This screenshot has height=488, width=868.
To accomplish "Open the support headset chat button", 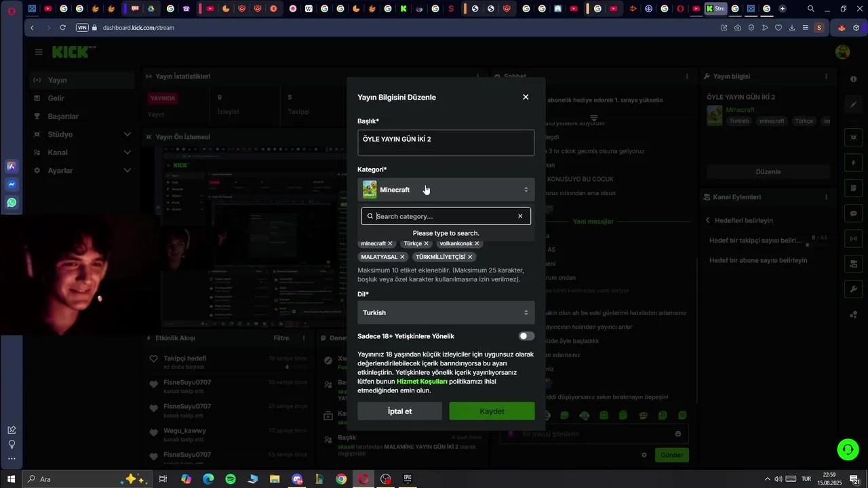I will [x=847, y=449].
